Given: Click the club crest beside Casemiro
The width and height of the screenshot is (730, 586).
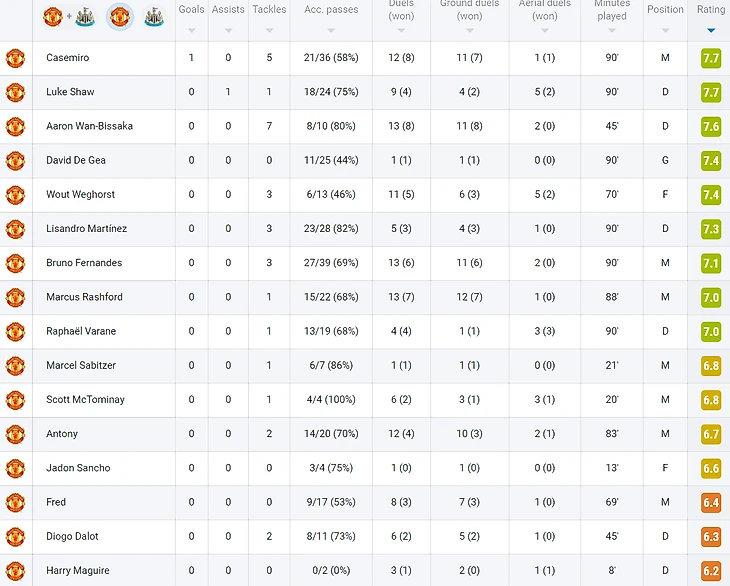Looking at the screenshot, I should point(15,58).
